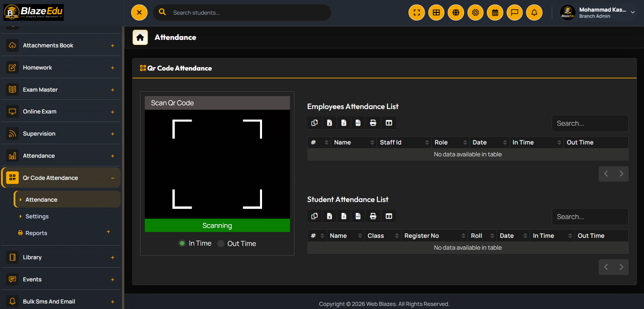644x309 pixels.
Task: Click the Qr Code Attendance sidebar icon
Action: pos(12,177)
